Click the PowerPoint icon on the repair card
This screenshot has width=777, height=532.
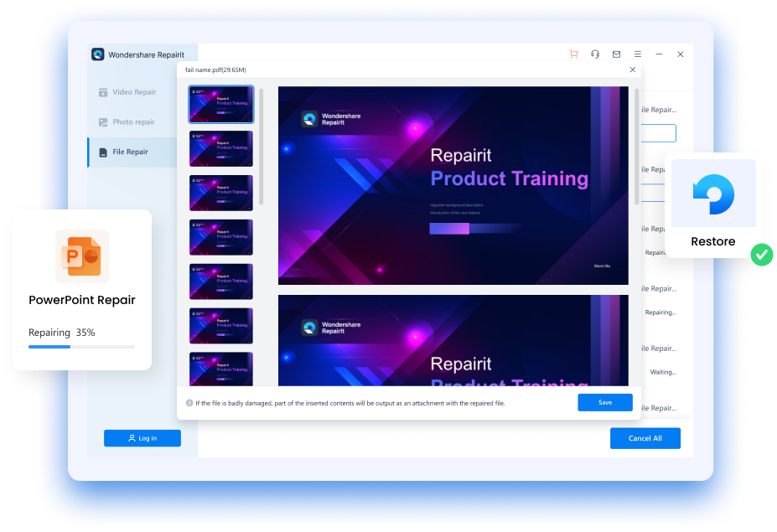coord(82,256)
